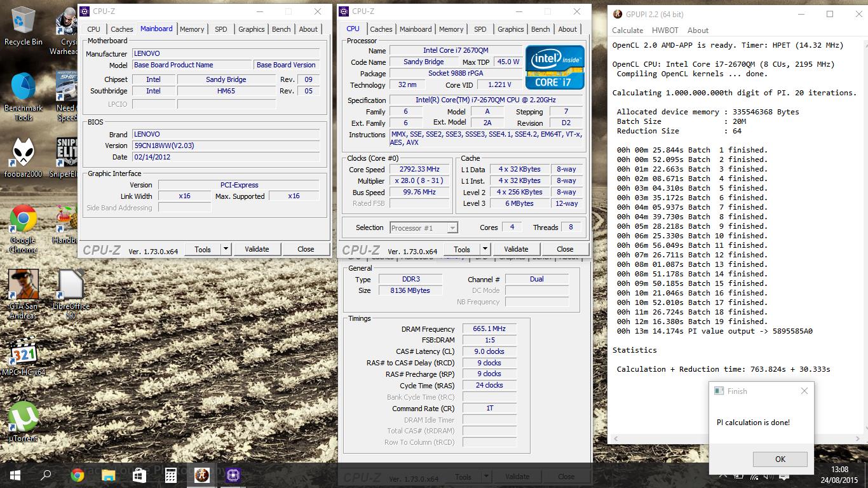This screenshot has height=488, width=868.
Task: Open the Calculate menu in GPUPI
Action: pos(627,30)
